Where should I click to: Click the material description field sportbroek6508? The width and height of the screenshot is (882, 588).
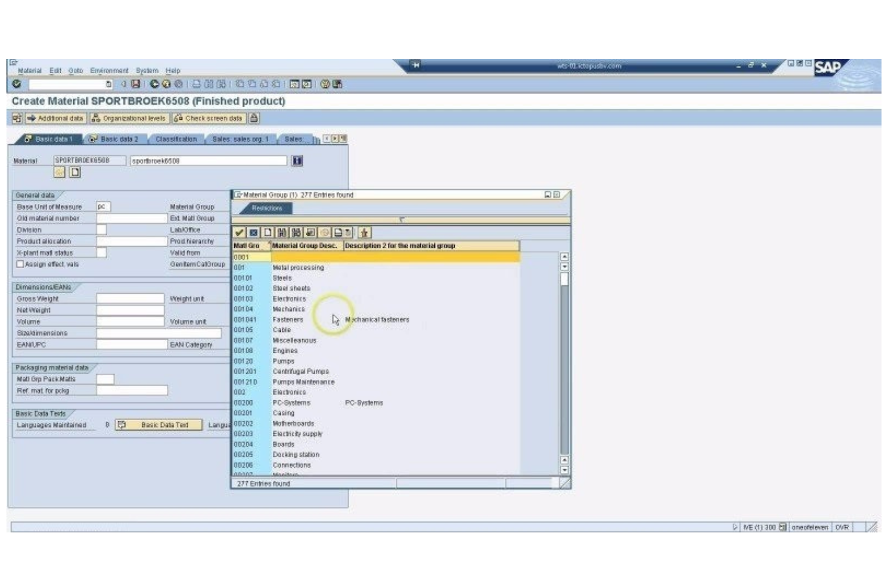point(208,160)
